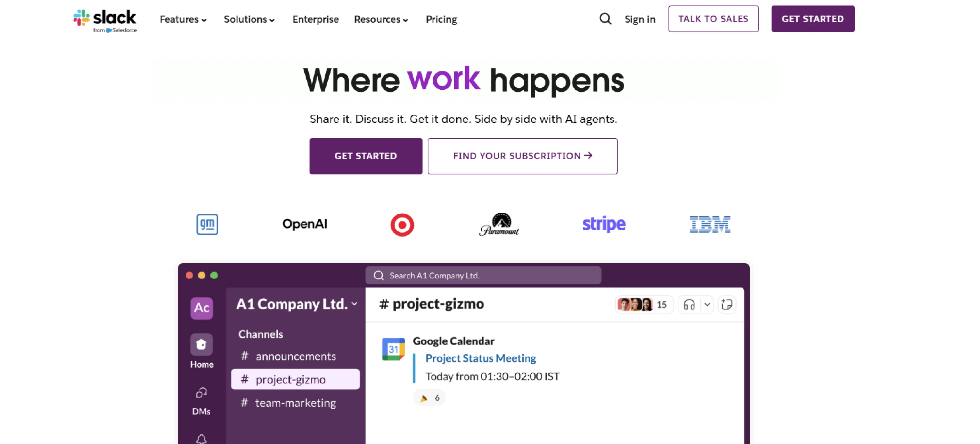The width and height of the screenshot is (980, 444).
Task: Open the DMs icon in the sidebar
Action: pos(201,393)
